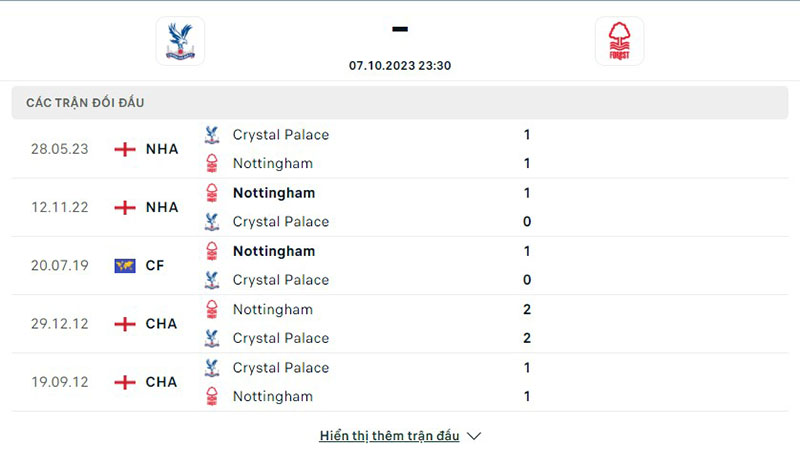The height and width of the screenshot is (467, 800).
Task: Expand more matches with the chevron arrow
Action: 475,436
